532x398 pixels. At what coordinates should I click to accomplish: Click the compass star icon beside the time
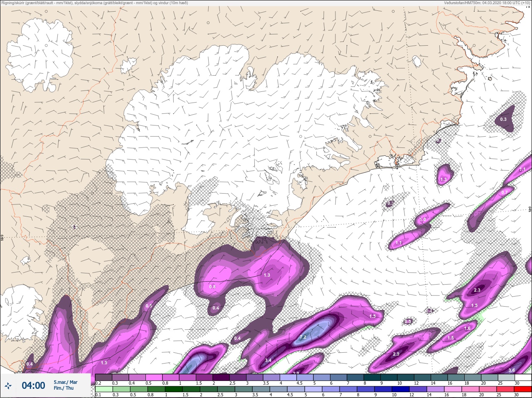click(x=8, y=386)
